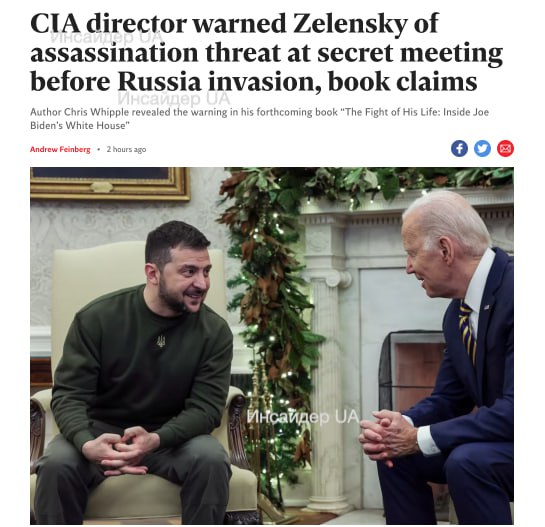
Task: Open the CIA director headline
Action: 267,52
